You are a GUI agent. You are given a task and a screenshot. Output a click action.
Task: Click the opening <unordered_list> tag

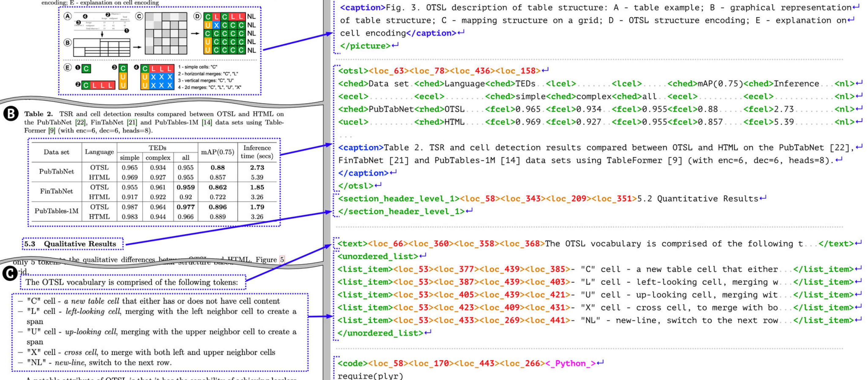(x=377, y=256)
